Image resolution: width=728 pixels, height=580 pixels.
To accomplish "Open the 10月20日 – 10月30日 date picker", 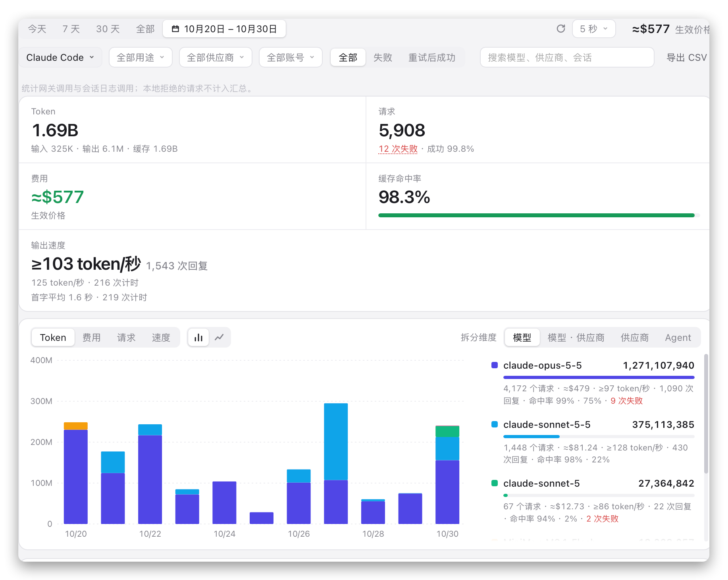I will [224, 29].
